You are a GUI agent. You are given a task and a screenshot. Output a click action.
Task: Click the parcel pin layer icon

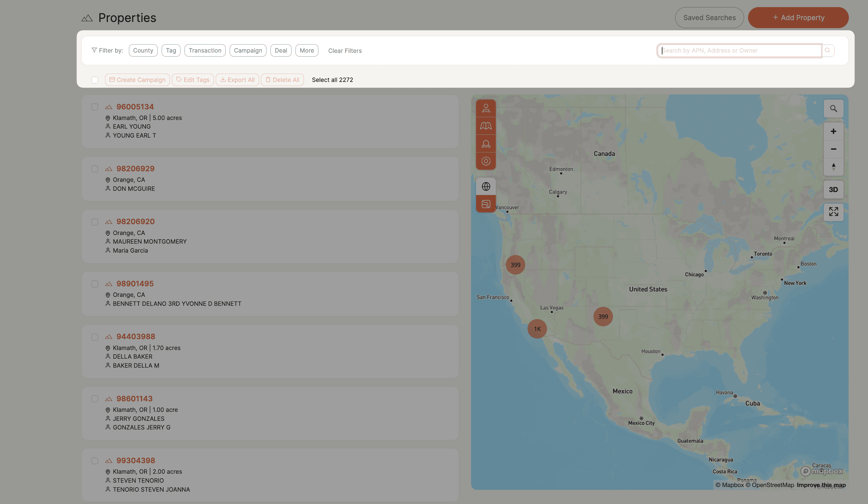(486, 108)
